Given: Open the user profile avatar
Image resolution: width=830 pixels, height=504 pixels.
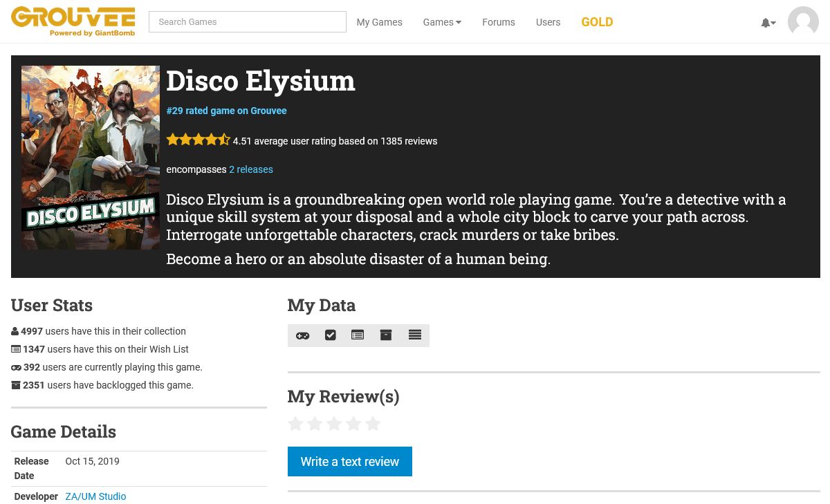Looking at the screenshot, I should tap(803, 22).
